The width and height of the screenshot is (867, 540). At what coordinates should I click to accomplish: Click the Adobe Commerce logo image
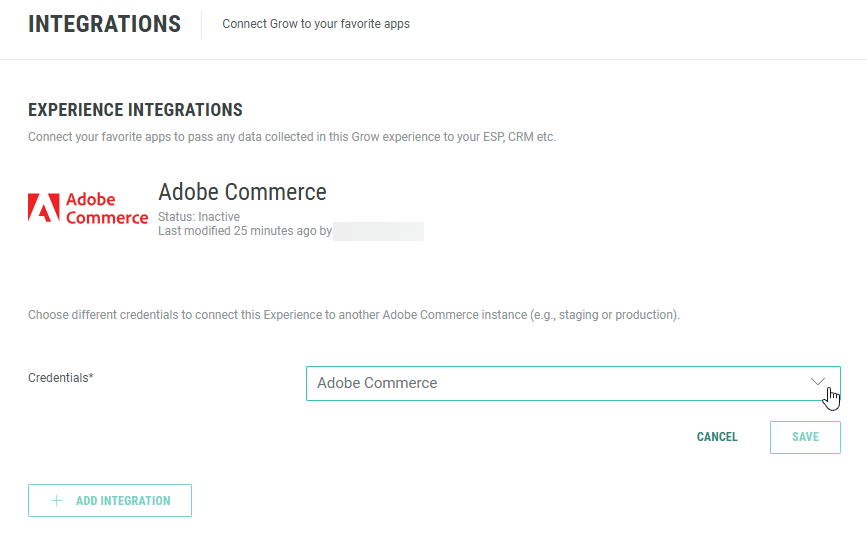click(88, 208)
